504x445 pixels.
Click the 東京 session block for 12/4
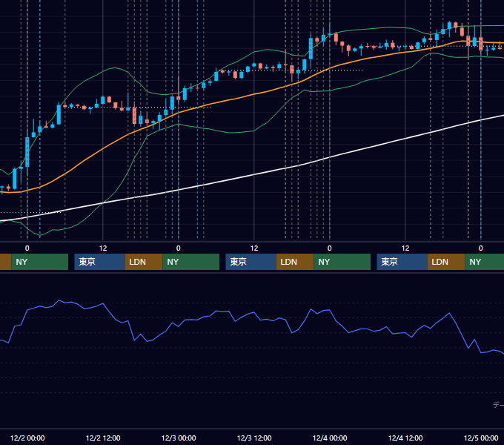point(402,262)
